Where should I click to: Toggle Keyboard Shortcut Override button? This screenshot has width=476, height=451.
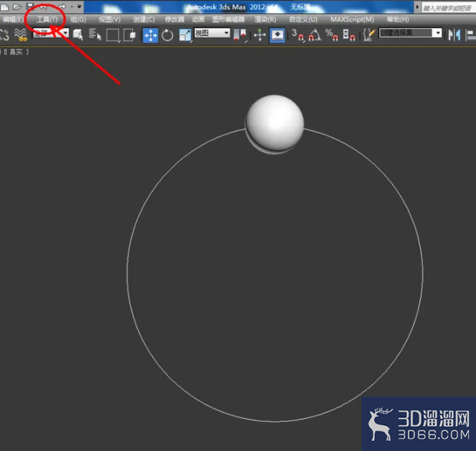[x=277, y=35]
